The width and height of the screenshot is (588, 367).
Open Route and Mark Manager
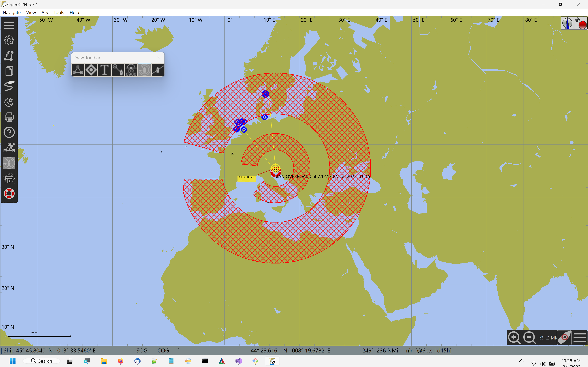tap(9, 71)
